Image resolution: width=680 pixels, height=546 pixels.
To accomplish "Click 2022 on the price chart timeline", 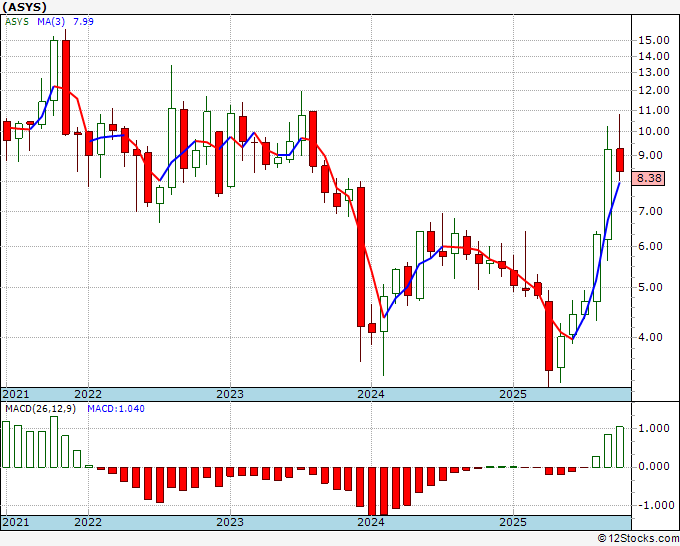I will point(88,395).
